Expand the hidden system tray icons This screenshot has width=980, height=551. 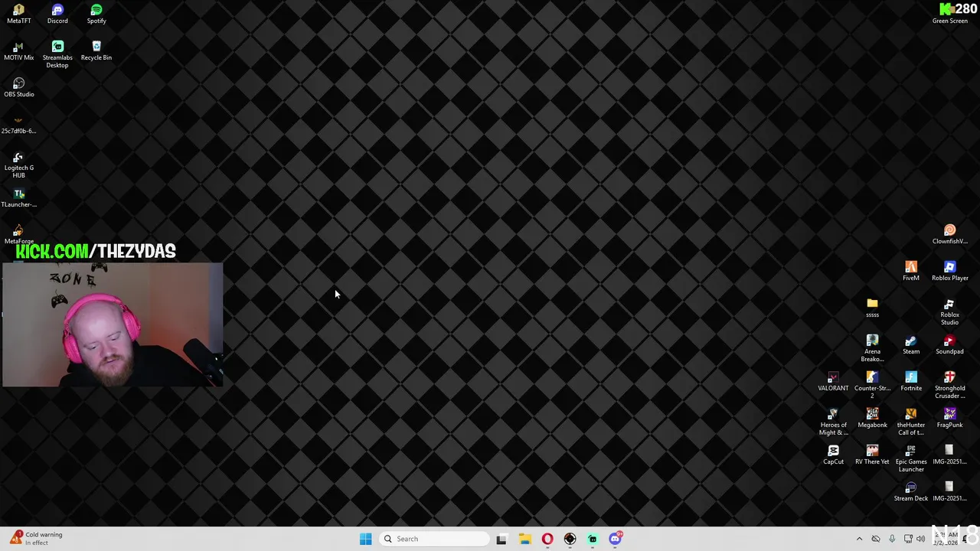[x=859, y=539]
